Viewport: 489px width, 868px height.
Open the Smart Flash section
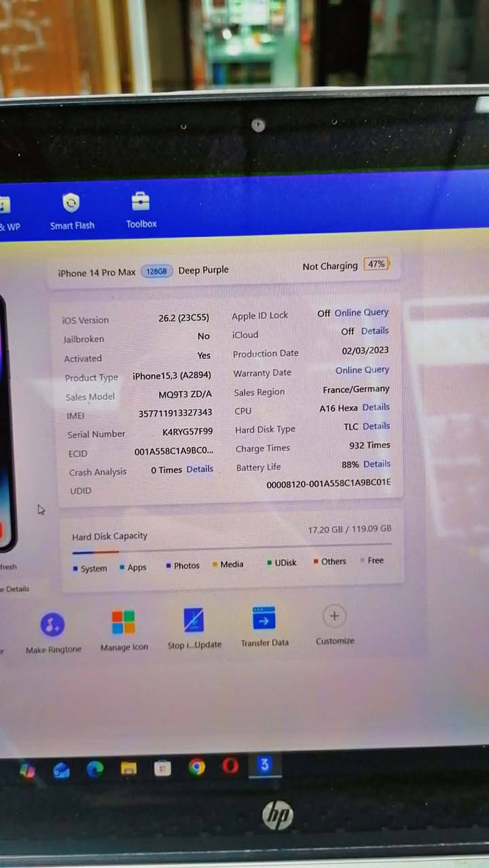pos(71,204)
